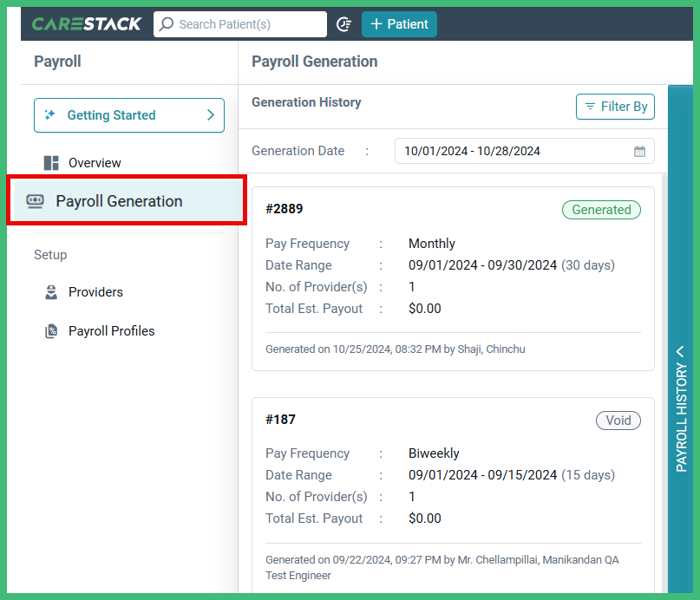Collapse the Payroll History side panel chevron
This screenshot has width=700, height=600.
point(680,351)
